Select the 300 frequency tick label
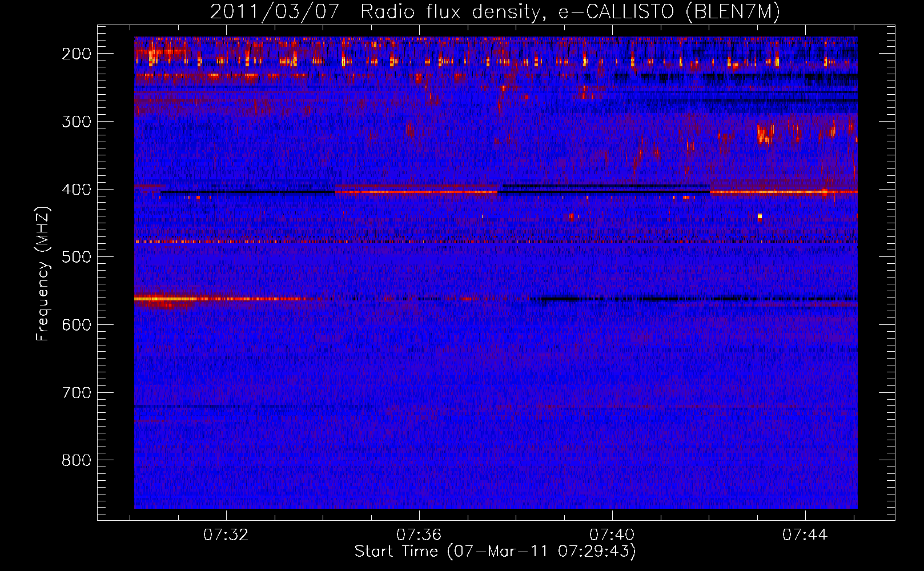The image size is (924, 571). tap(77, 122)
